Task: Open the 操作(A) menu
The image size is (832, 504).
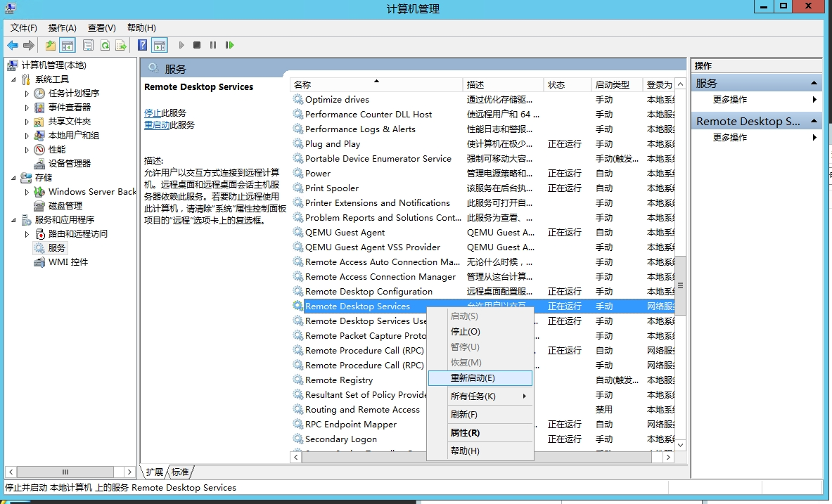Action: 62,27
